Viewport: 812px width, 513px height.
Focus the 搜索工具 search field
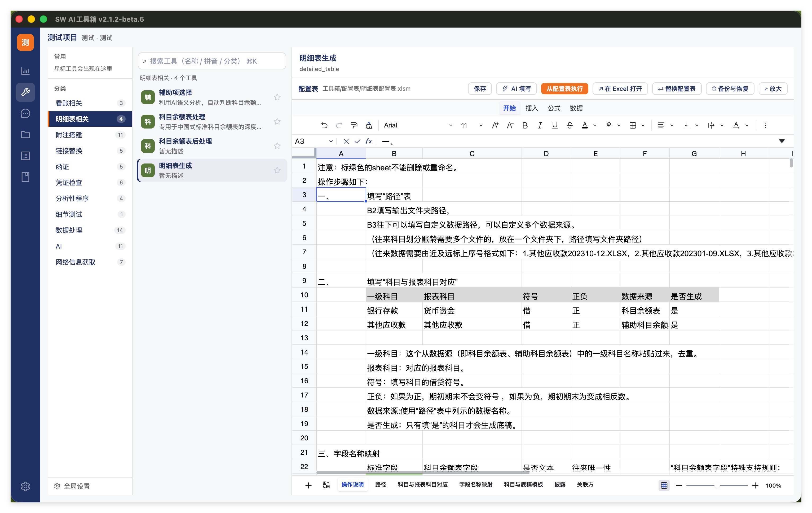point(212,61)
